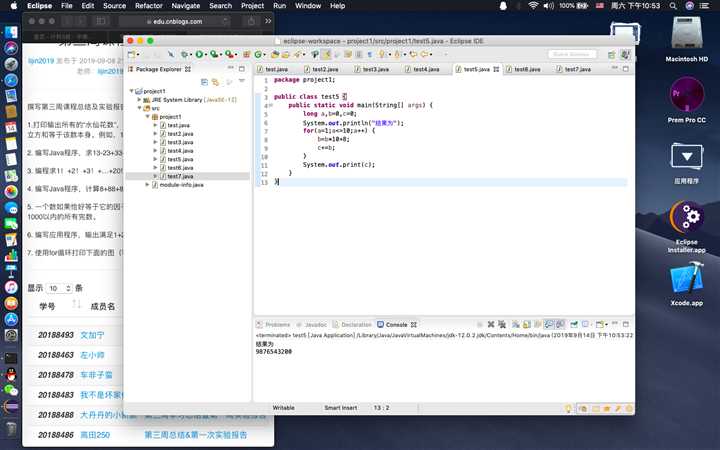
Task: Toggle Link with Editor in Package Explorer
Action: pyautogui.click(x=215, y=82)
